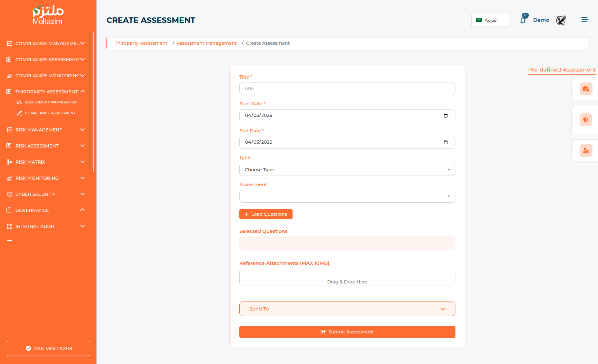Click the Submit Assessment button
The height and width of the screenshot is (364, 598).
pyautogui.click(x=347, y=332)
